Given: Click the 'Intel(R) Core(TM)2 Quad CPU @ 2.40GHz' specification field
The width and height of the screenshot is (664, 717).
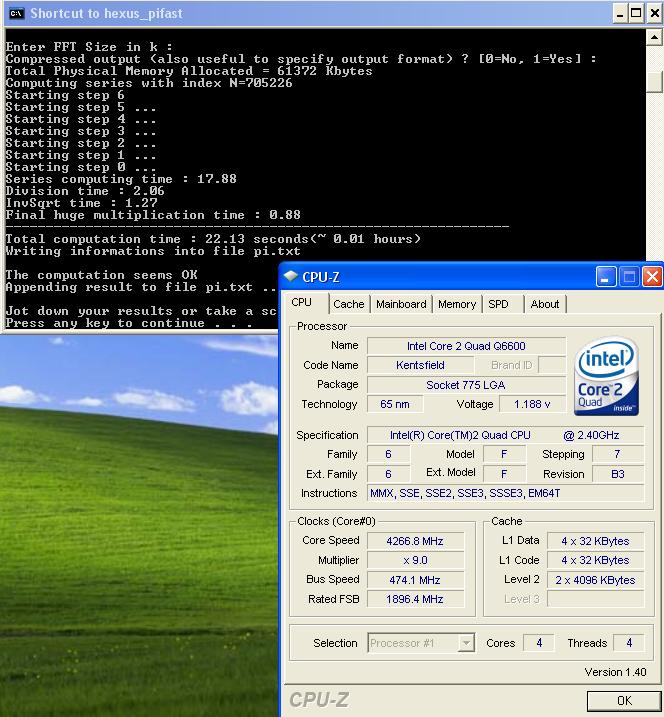Looking at the screenshot, I should (x=505, y=435).
